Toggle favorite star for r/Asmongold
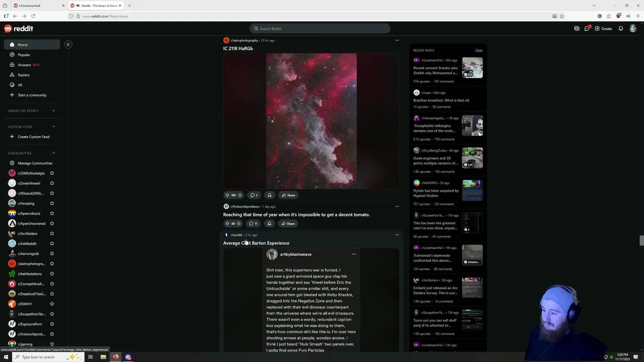 (x=52, y=254)
